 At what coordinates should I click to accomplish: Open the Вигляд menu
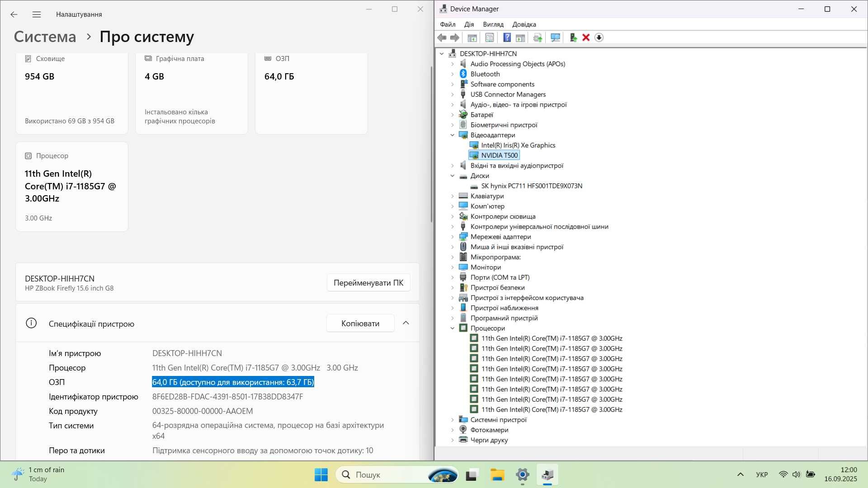pos(493,24)
